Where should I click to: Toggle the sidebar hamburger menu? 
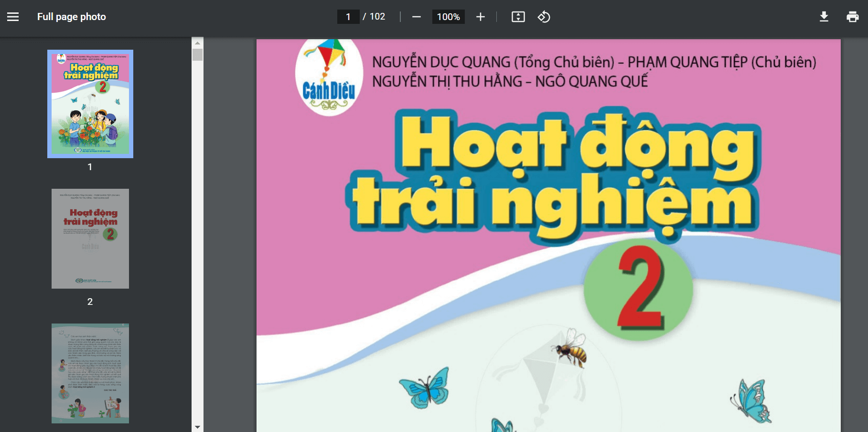[13, 17]
